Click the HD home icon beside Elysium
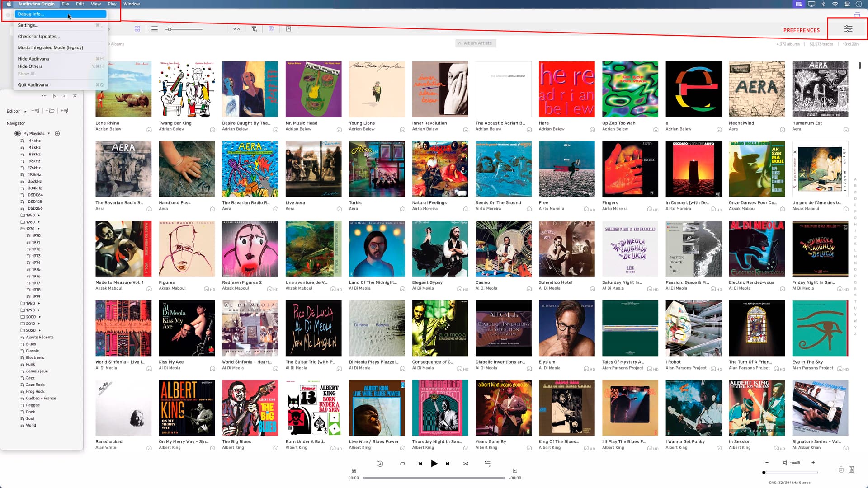Screen dimensions: 868x488 589,369
